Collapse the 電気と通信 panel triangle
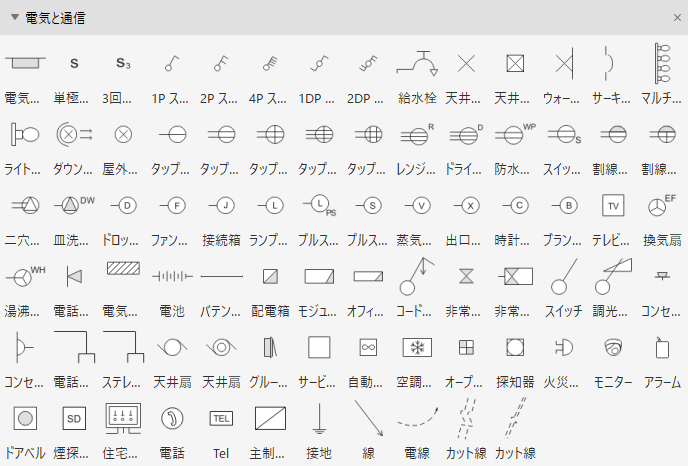Image resolution: width=688 pixels, height=466 pixels. coord(14,18)
